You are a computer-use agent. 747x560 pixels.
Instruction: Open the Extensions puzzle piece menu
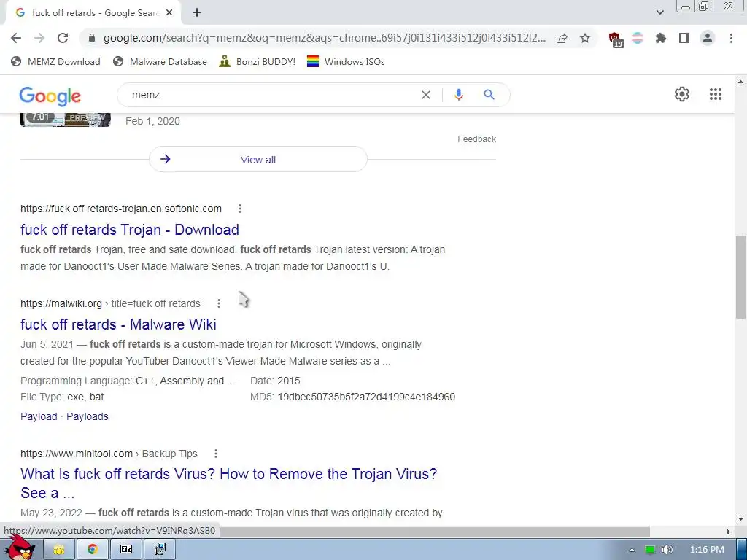point(661,38)
